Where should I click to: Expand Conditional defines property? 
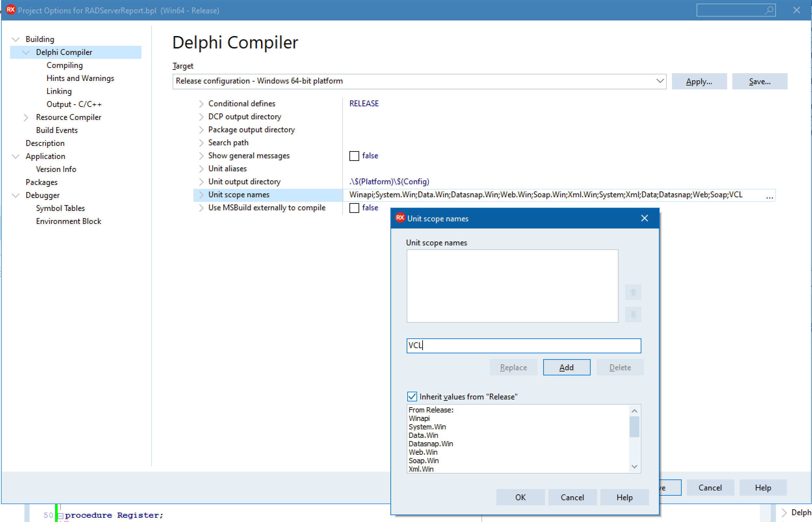pyautogui.click(x=201, y=104)
